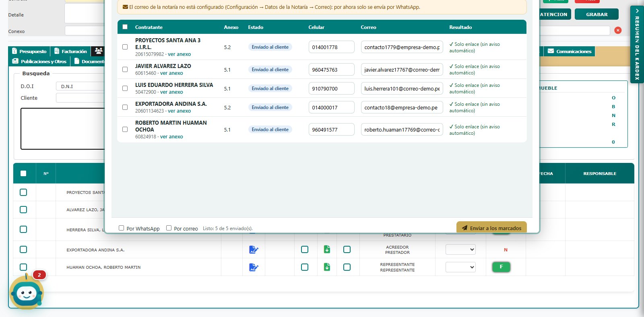Open ver anexo link for Roberto Martin Huaman Ochoa
The image size is (644, 317).
click(x=171, y=137)
